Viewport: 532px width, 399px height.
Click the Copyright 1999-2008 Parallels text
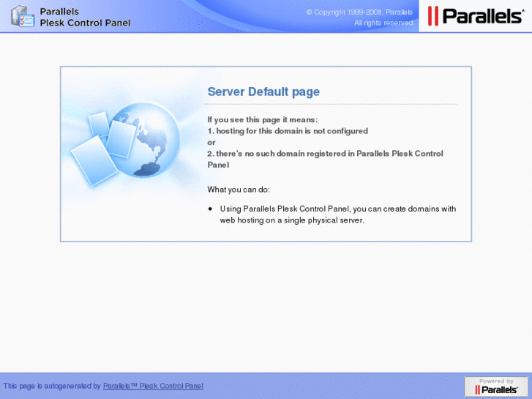click(x=359, y=12)
